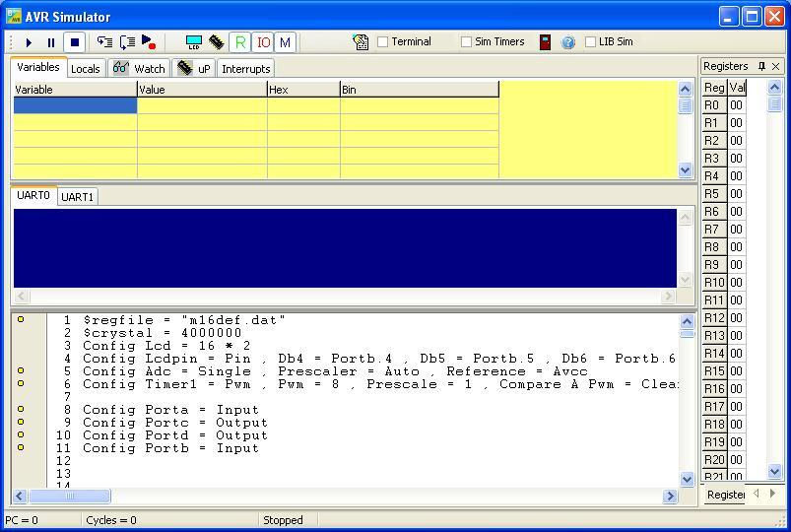This screenshot has height=532, width=791.
Task: Click code line 'Config Portc = Output'
Action: click(175, 423)
